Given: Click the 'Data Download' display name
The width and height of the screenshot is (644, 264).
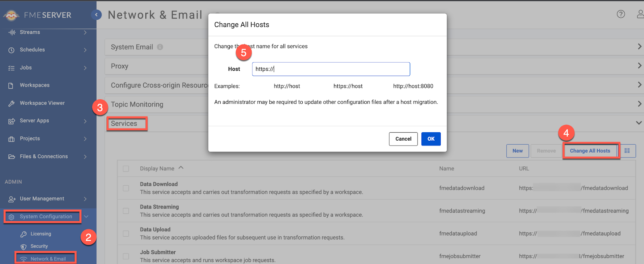Looking at the screenshot, I should pos(159,184).
